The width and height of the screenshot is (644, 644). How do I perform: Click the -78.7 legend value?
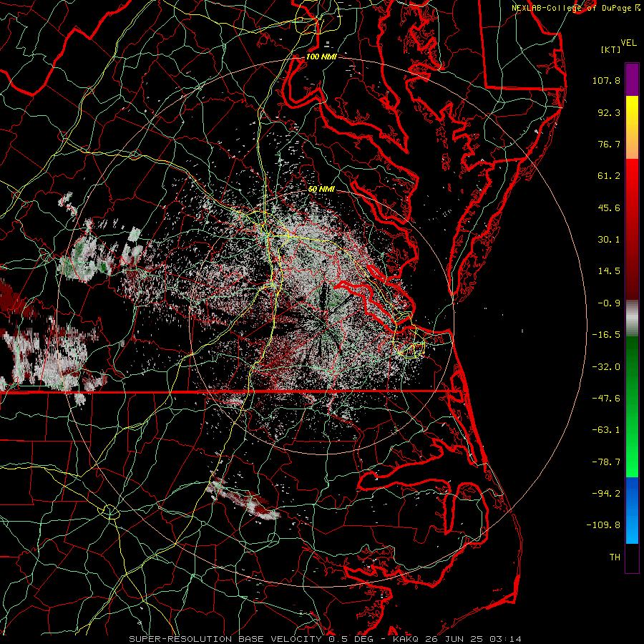click(x=606, y=462)
